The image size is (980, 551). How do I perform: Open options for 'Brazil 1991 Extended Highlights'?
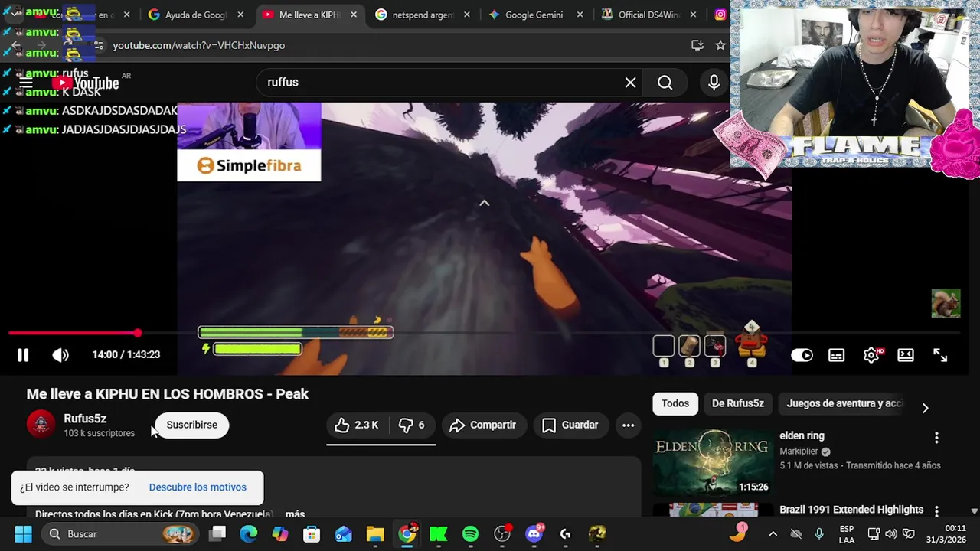pyautogui.click(x=936, y=510)
